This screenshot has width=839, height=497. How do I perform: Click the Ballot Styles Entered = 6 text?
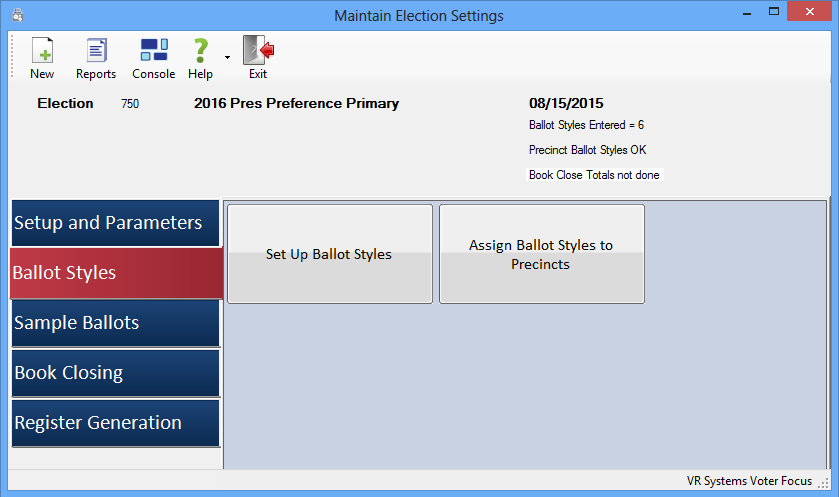point(586,125)
